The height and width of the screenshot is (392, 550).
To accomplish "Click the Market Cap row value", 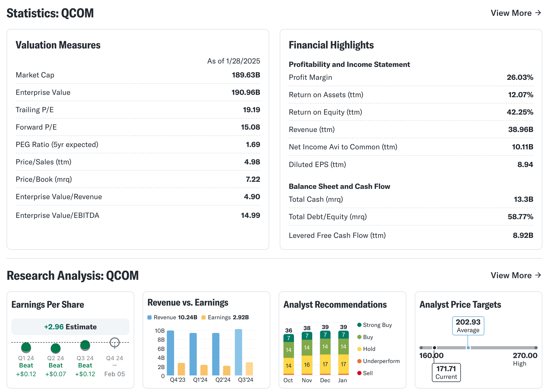I will click(x=246, y=75).
